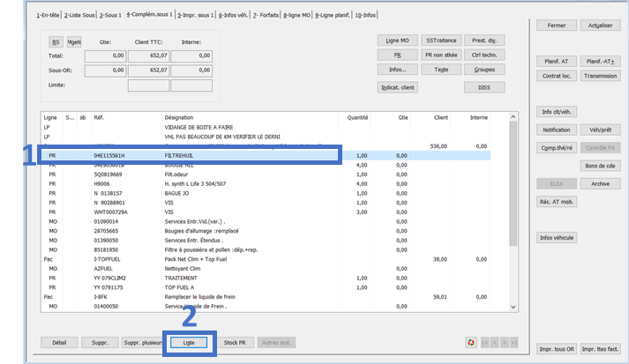Click the Planif. AT button
629x364 pixels.
pos(557,62)
